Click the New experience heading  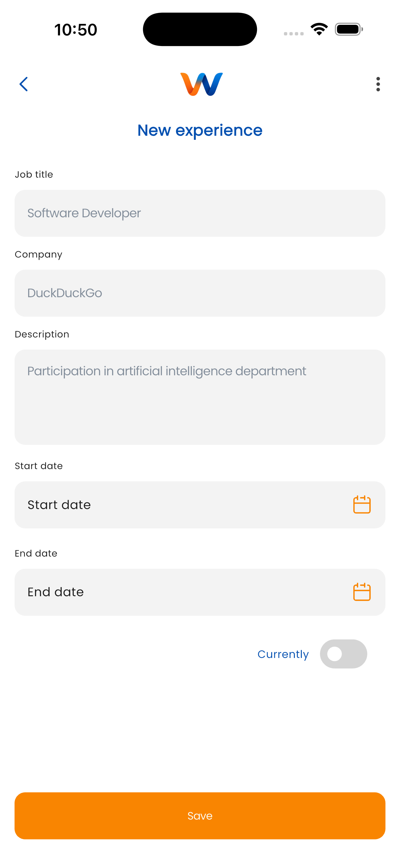200,130
